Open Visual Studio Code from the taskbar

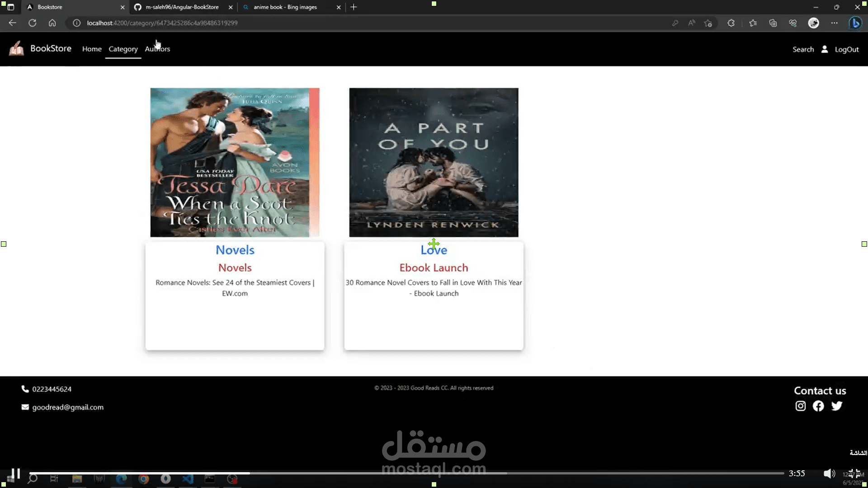(x=188, y=479)
